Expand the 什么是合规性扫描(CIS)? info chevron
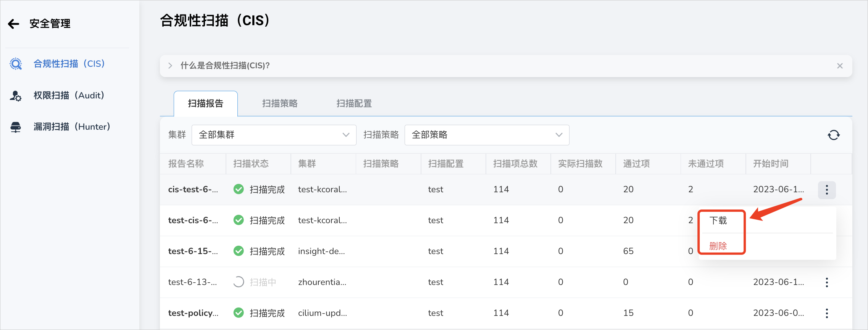Viewport: 868px width, 330px height. pyautogui.click(x=170, y=66)
